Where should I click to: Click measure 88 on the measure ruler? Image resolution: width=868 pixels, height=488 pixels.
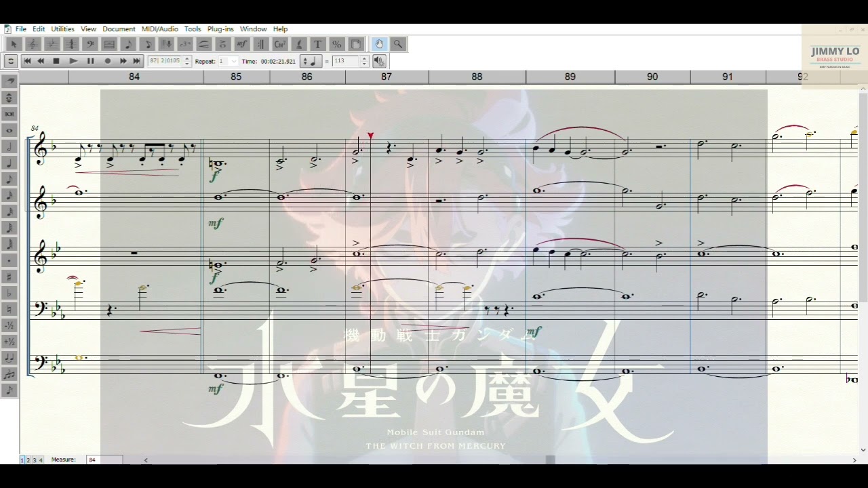coord(477,77)
